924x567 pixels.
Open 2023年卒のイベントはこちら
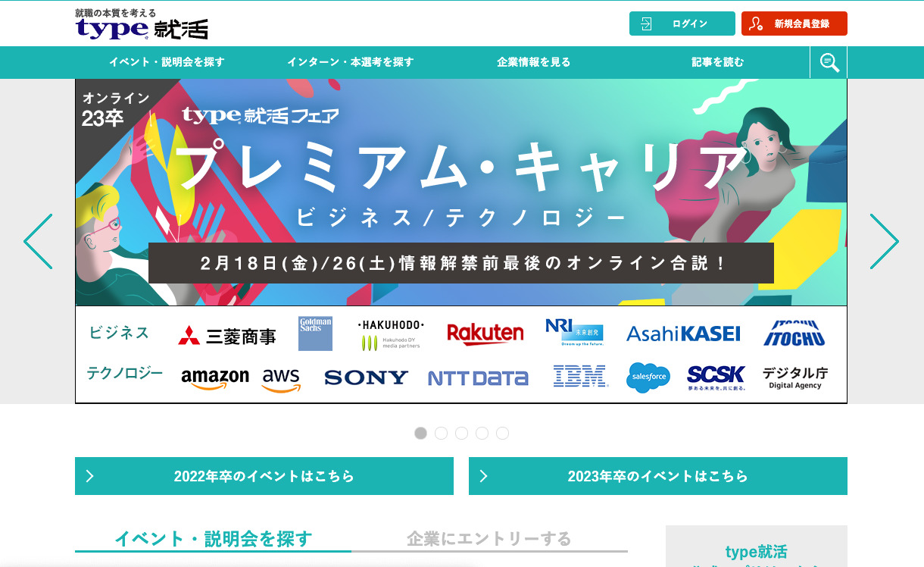[x=658, y=476]
